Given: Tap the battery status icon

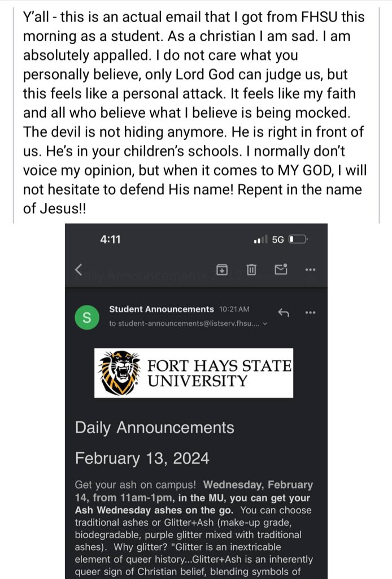Looking at the screenshot, I should tap(297, 240).
